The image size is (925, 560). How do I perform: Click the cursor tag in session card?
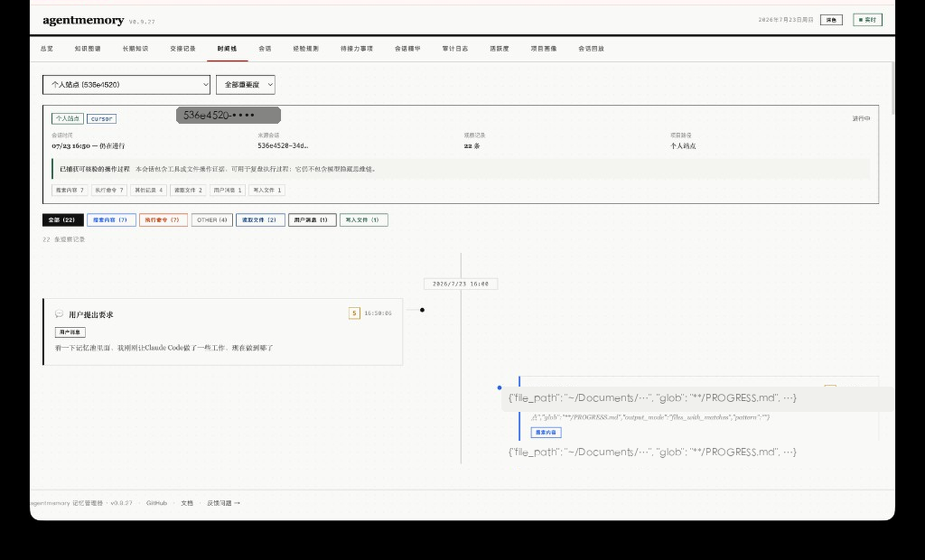(x=101, y=119)
